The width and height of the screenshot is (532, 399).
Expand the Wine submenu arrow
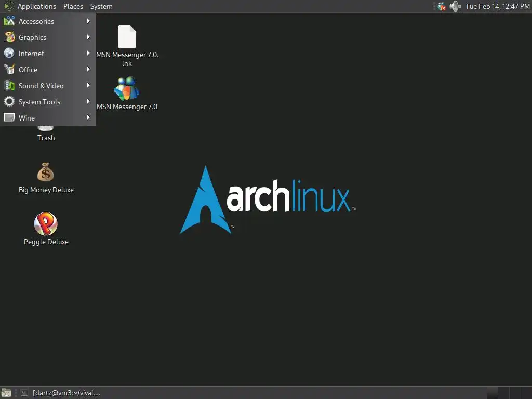[x=88, y=117]
